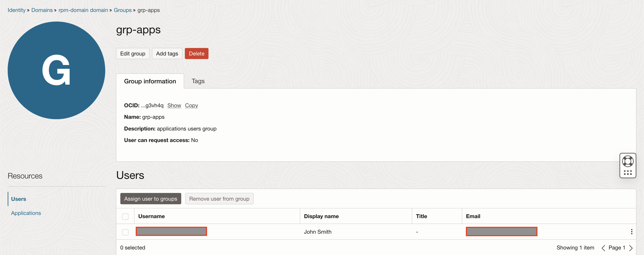Select Users in Resources sidebar
Image resolution: width=644 pixels, height=255 pixels.
point(19,199)
